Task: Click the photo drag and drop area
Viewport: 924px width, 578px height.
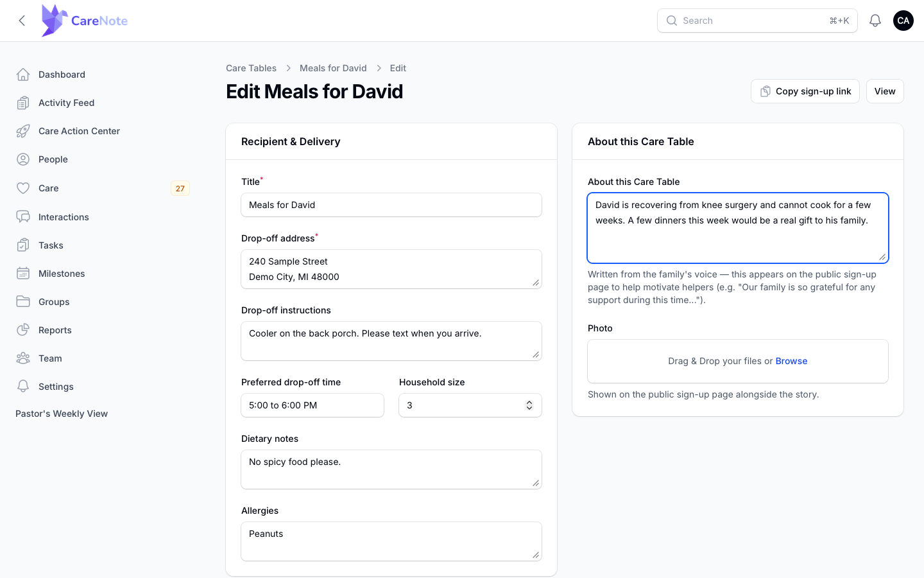Action: (738, 361)
